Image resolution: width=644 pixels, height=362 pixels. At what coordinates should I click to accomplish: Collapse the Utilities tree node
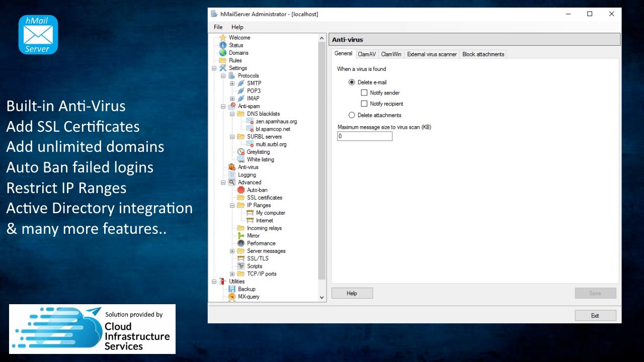click(x=214, y=282)
